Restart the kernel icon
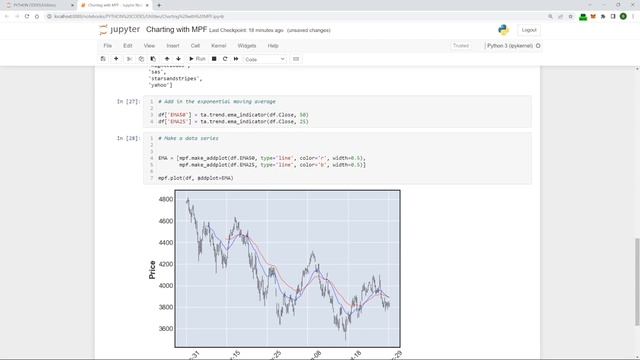The height and width of the screenshot is (360, 640). (x=225, y=59)
